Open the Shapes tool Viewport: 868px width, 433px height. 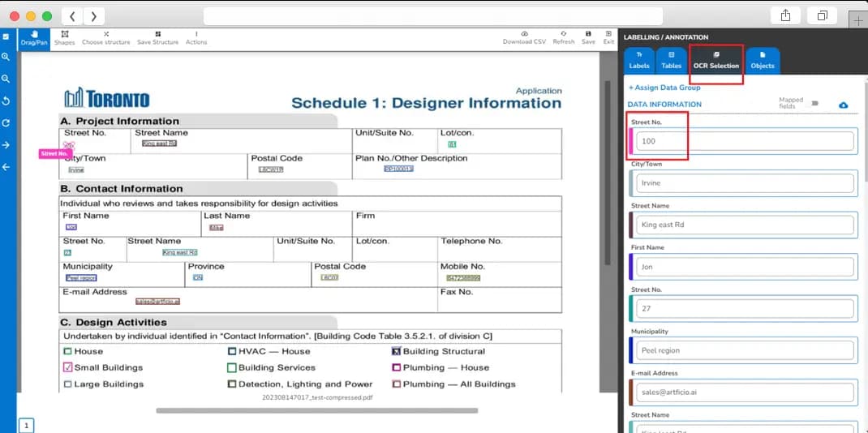(x=64, y=39)
